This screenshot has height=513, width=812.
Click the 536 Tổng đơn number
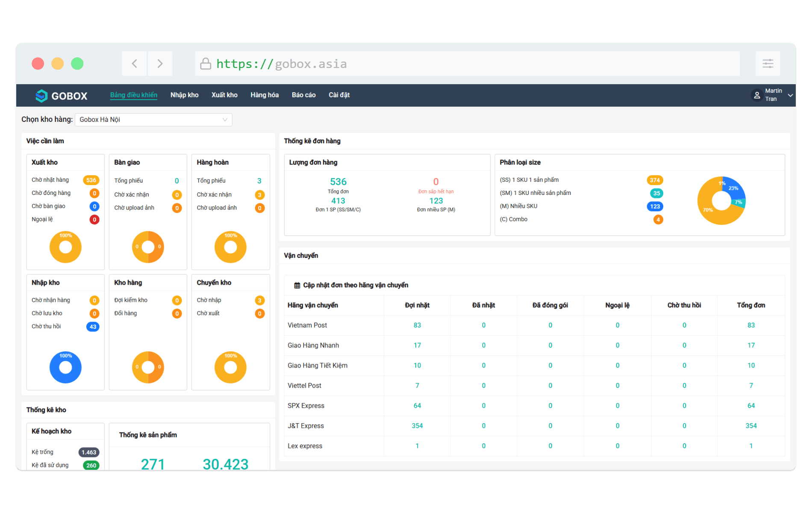point(338,182)
